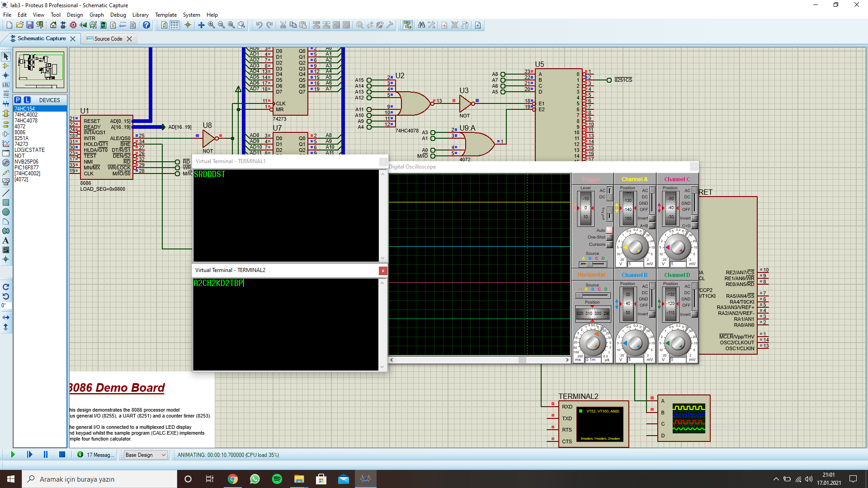Viewport: 868px width, 488px height.
Task: Open the Debug menu
Action: click(x=118, y=15)
